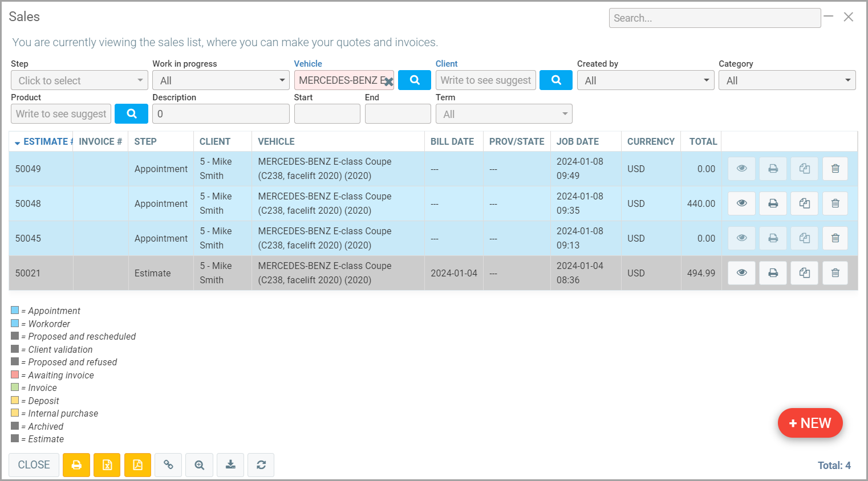Click the Client filter search button
This screenshot has width=868, height=481.
click(555, 80)
